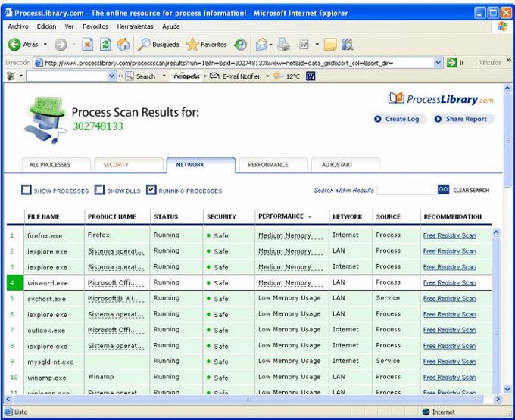Click the Stop loading page icon
This screenshot has height=420, width=515.
coord(88,45)
